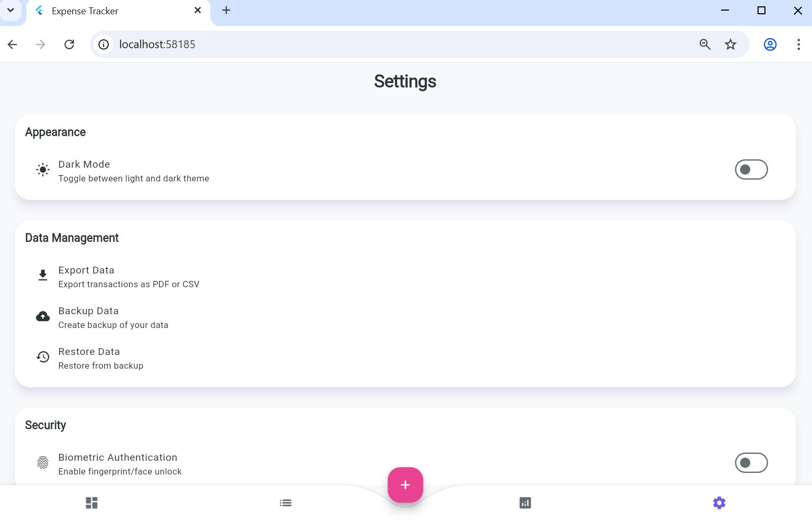Click the Backup Data cloud icon
The width and height of the screenshot is (812, 520).
(x=43, y=316)
